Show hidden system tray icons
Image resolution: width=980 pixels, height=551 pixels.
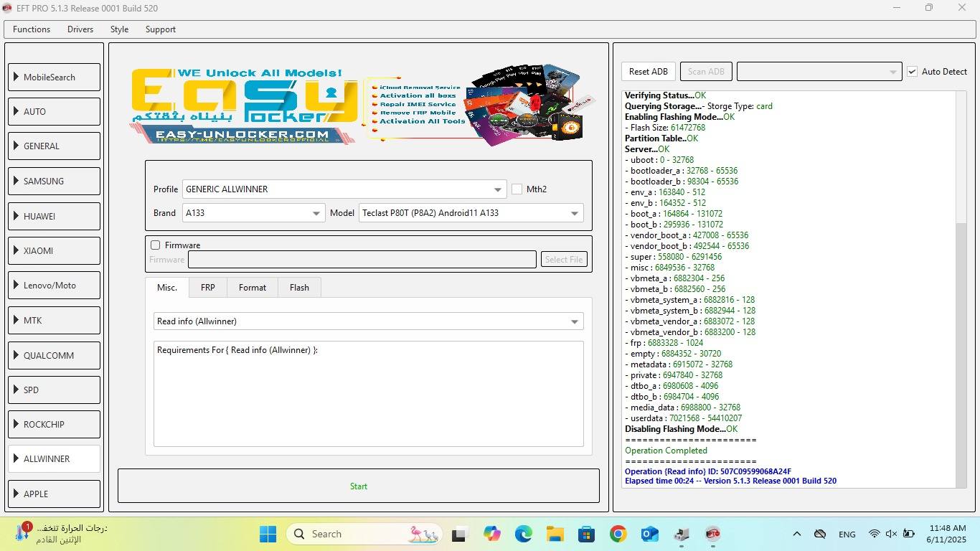(796, 534)
